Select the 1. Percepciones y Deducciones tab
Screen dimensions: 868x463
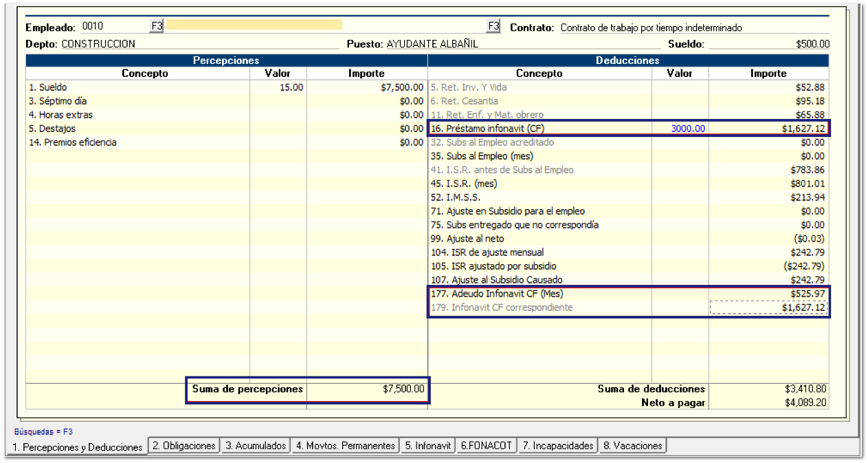point(77,447)
